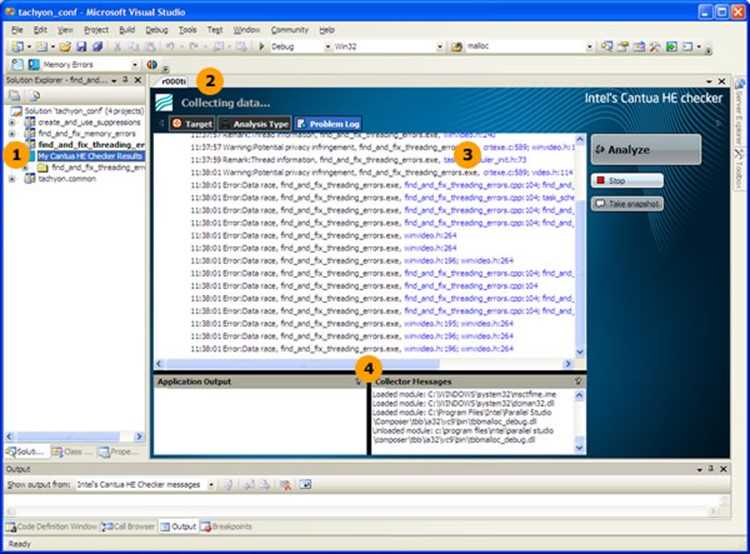Screen dimensions: 750x554
Task: Click the Stop button
Action: 627,181
